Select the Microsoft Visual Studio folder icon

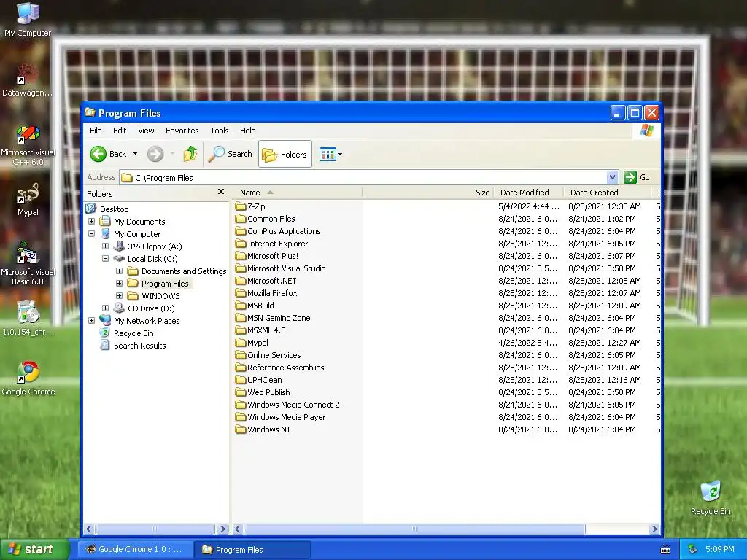coord(240,268)
